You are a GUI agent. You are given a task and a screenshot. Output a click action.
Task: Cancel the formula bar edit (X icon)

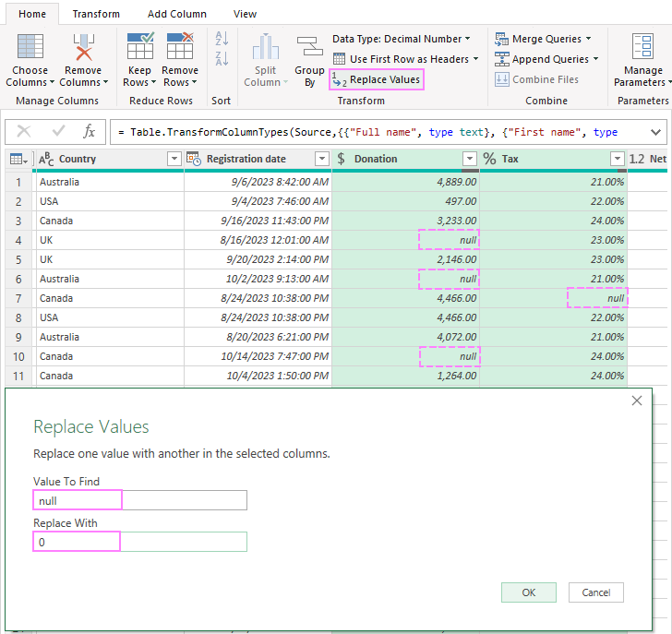tap(24, 132)
